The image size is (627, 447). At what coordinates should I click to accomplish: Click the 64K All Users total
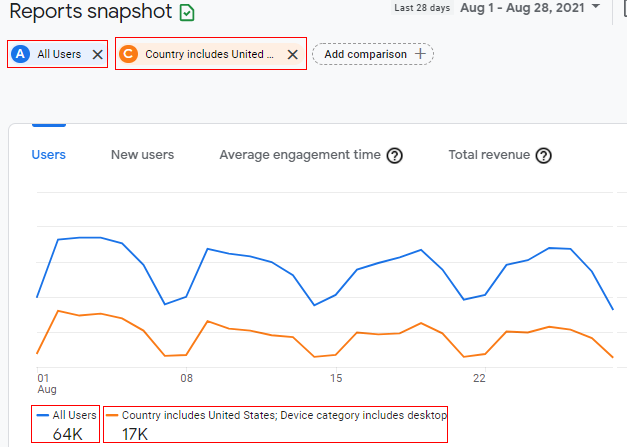click(67, 433)
